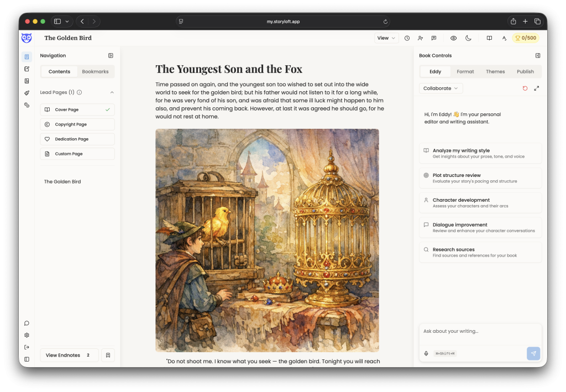Image resolution: width=566 pixels, height=392 pixels.
Task: Click the 0/500 trophy word goal badge
Action: point(526,38)
